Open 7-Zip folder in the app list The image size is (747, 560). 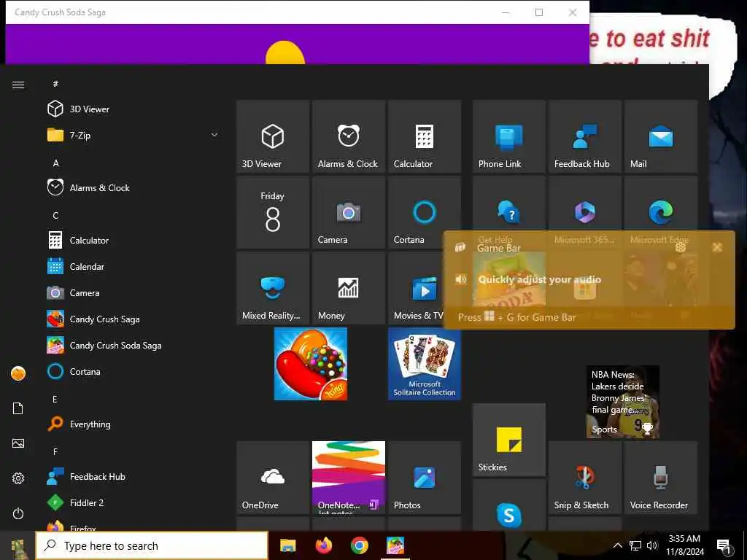tap(133, 135)
